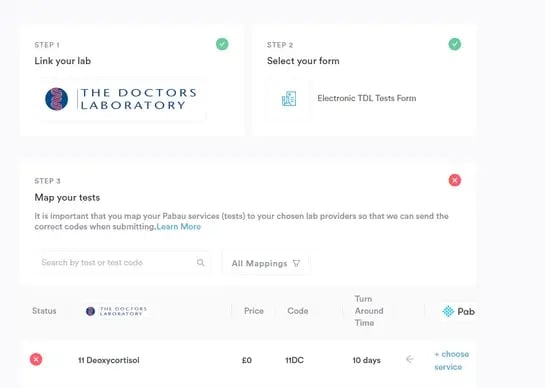Screen dimensions: 545x388
Task: Click the red unmapped status icon for 11 Deoxycortisol
Action: click(36, 359)
